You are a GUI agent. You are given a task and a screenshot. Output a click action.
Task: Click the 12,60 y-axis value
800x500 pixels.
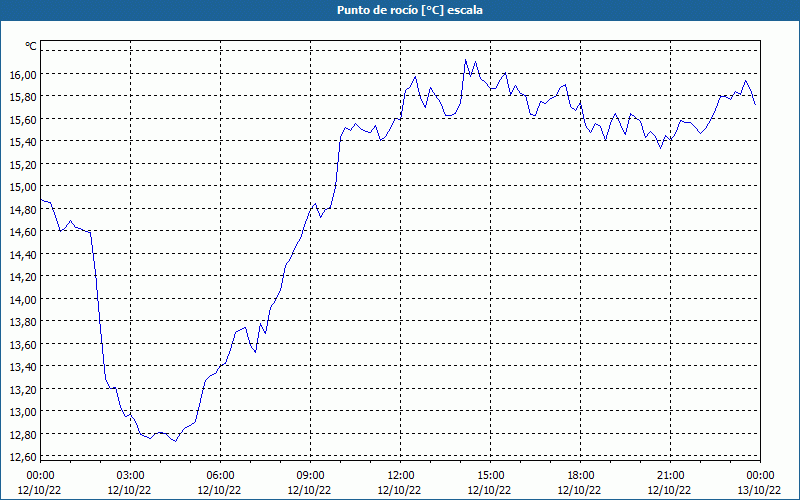[23, 457]
